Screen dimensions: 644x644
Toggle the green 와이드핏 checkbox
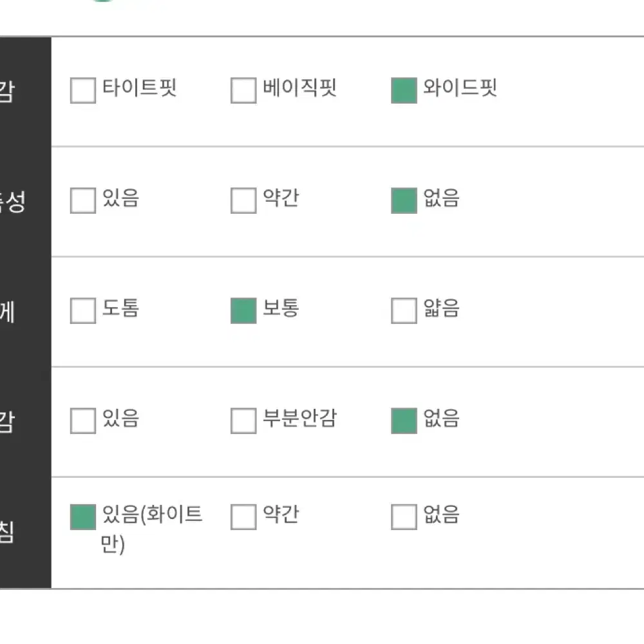tap(404, 90)
